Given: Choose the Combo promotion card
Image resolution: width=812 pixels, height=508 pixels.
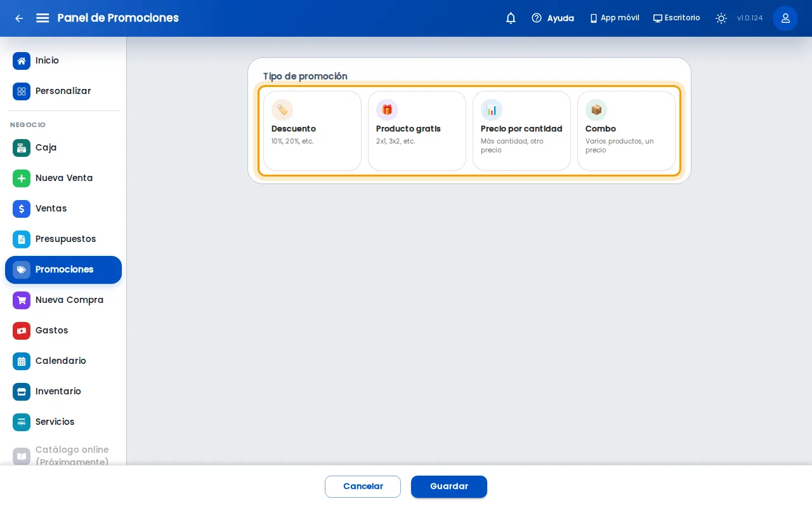Looking at the screenshot, I should 626,131.
